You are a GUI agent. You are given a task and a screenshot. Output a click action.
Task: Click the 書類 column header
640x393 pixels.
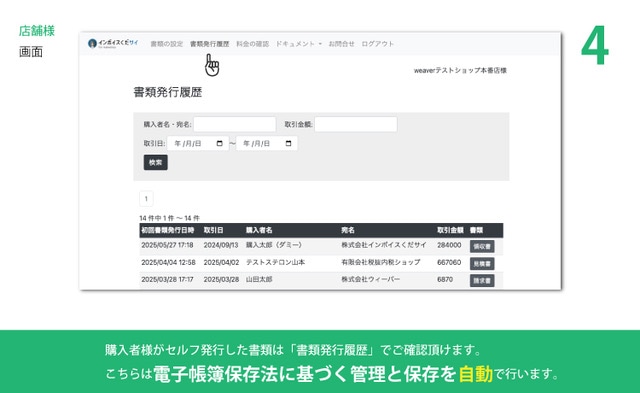476,230
